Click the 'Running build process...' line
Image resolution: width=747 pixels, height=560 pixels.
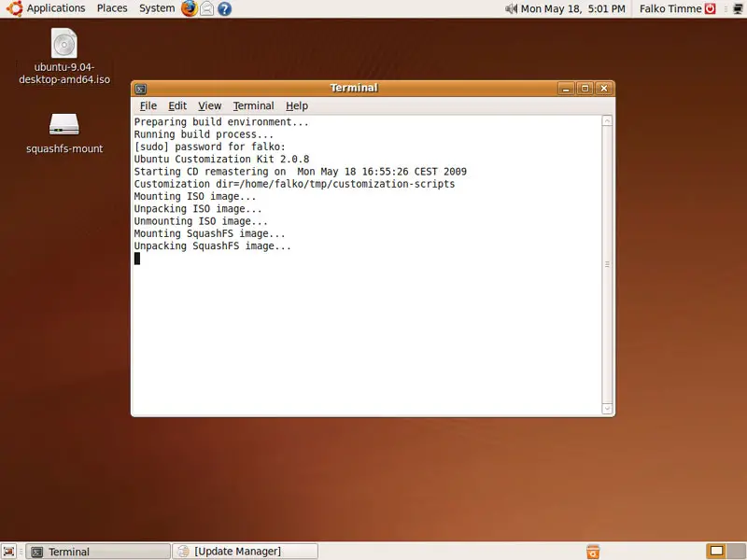click(204, 134)
